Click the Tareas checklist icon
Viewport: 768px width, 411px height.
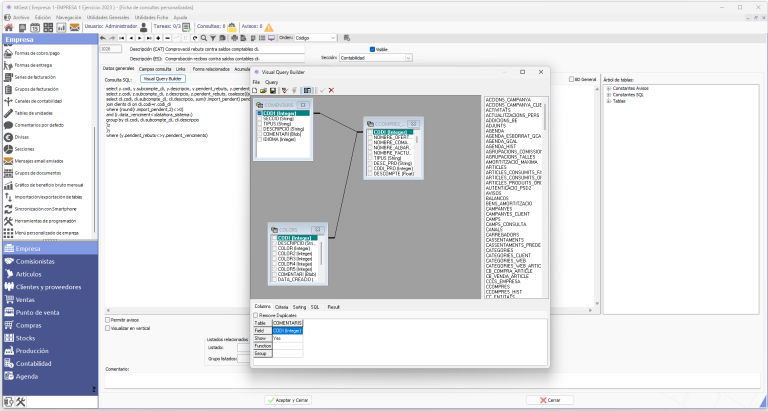pyautogui.click(x=186, y=27)
